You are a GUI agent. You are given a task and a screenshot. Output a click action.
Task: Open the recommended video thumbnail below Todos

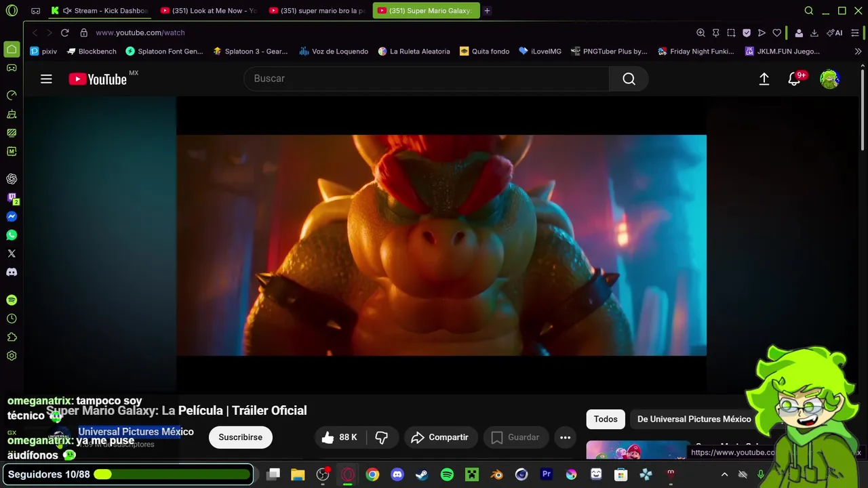click(637, 450)
